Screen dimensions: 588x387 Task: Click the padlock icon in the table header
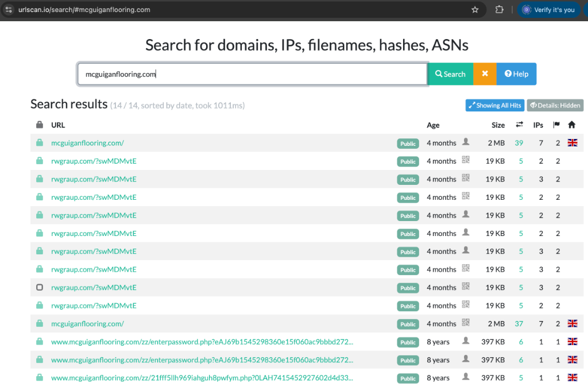click(40, 125)
